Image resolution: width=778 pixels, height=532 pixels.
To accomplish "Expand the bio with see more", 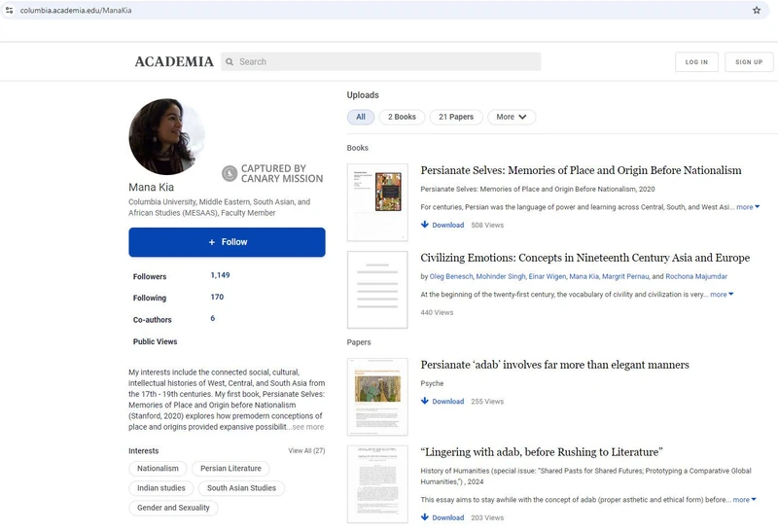I will point(307,427).
